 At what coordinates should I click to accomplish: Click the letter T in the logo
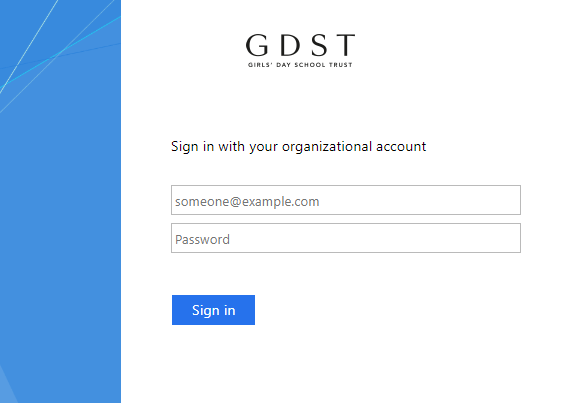pos(344,45)
